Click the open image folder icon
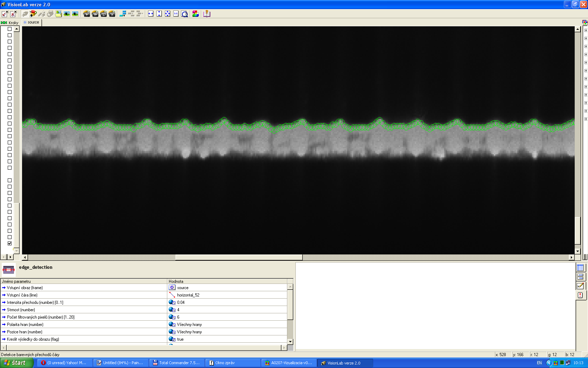Screen dimensions: 588x368 click(58, 14)
